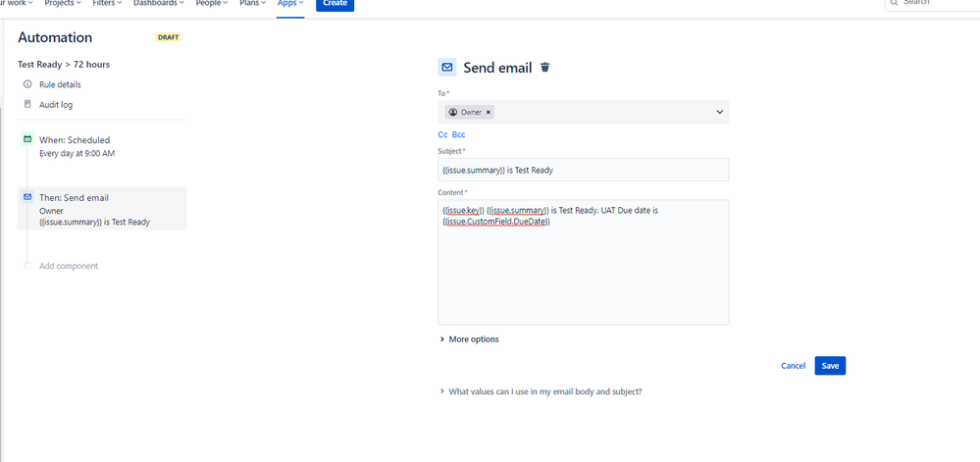The image size is (980, 462).
Task: Click the document icon next to Audit log
Action: coord(26,104)
